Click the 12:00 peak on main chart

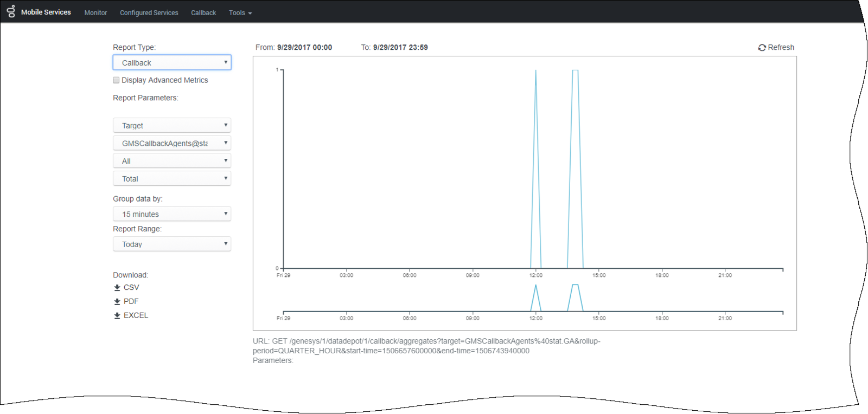(x=535, y=72)
